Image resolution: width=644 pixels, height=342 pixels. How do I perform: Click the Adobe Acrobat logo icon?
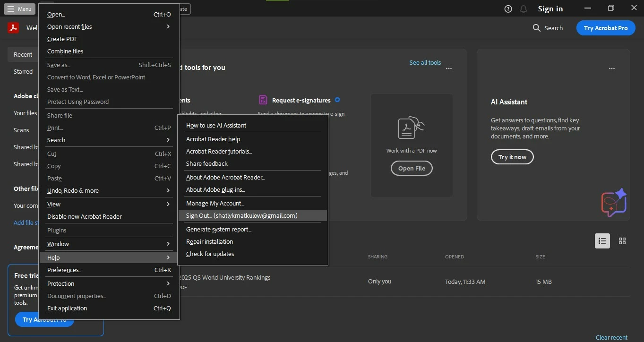coord(13,28)
